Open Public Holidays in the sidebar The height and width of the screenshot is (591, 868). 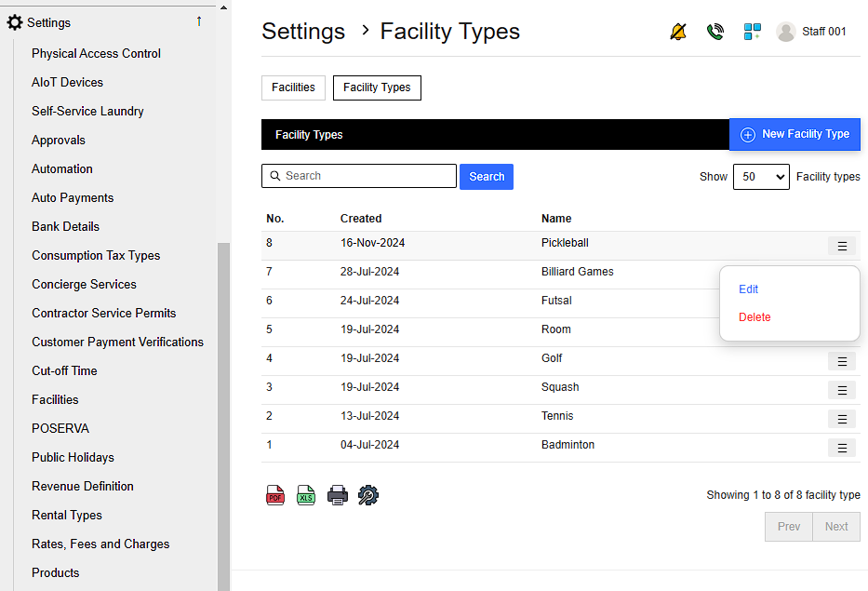pyautogui.click(x=73, y=457)
